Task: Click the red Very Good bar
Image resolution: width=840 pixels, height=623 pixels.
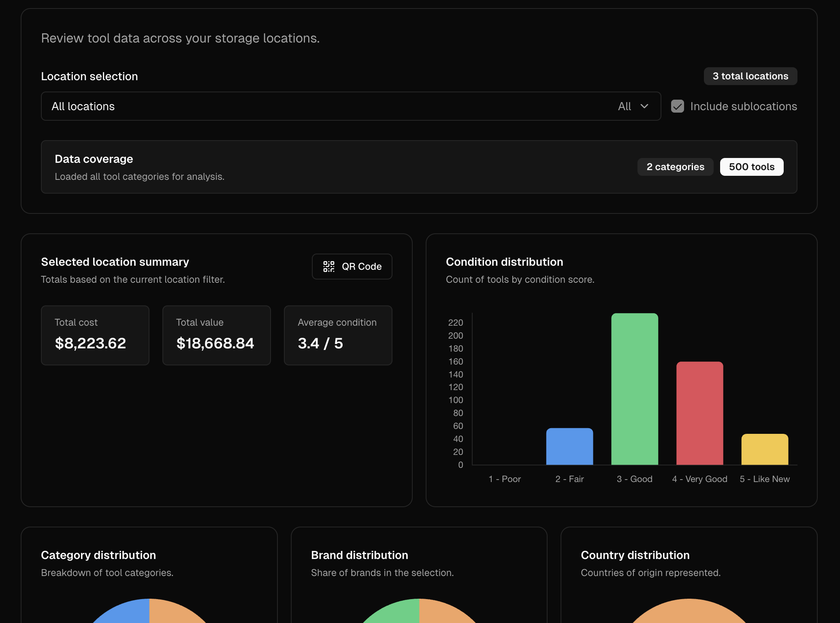Action: [x=699, y=413]
